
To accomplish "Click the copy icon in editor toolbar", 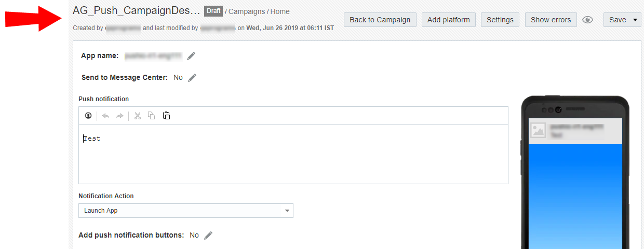I will coord(152,116).
